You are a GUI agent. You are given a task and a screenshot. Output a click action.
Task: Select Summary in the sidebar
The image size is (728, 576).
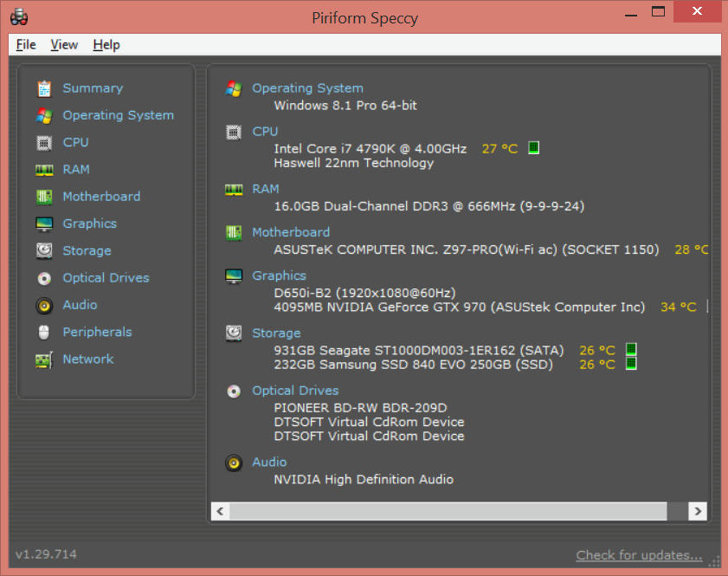93,88
